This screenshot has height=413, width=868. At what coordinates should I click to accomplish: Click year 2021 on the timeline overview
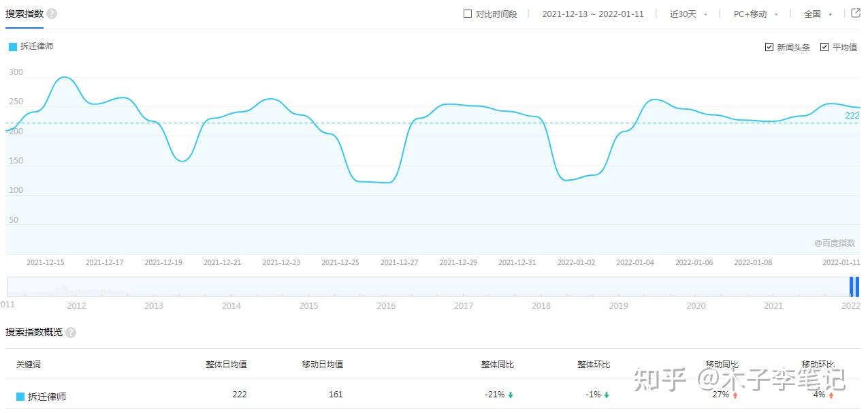(773, 306)
